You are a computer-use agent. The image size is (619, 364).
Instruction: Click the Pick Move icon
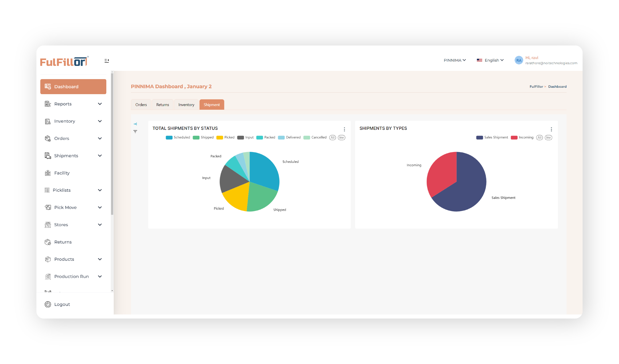[48, 207]
